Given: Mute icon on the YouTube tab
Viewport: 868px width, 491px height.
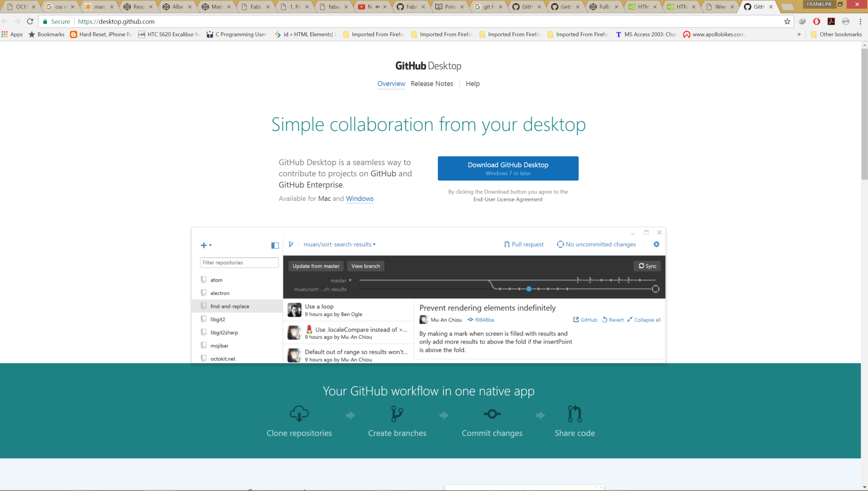Looking at the screenshot, I should (x=377, y=7).
